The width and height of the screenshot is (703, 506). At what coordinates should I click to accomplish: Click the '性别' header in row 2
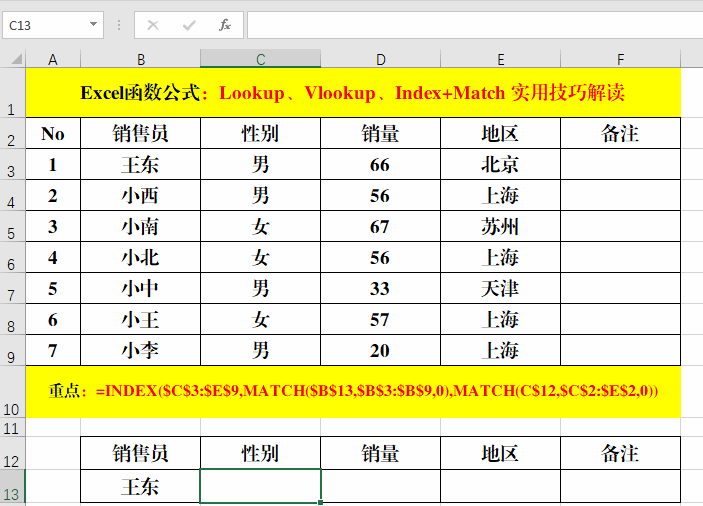[260, 133]
